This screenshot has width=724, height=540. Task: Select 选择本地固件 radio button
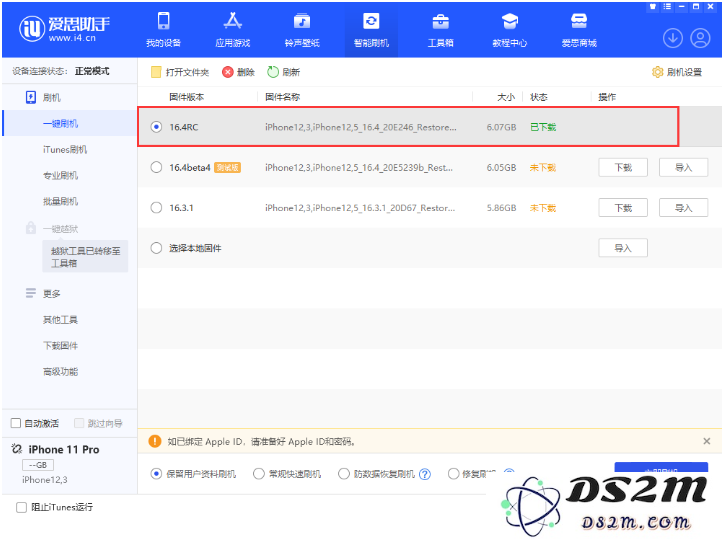pos(157,248)
